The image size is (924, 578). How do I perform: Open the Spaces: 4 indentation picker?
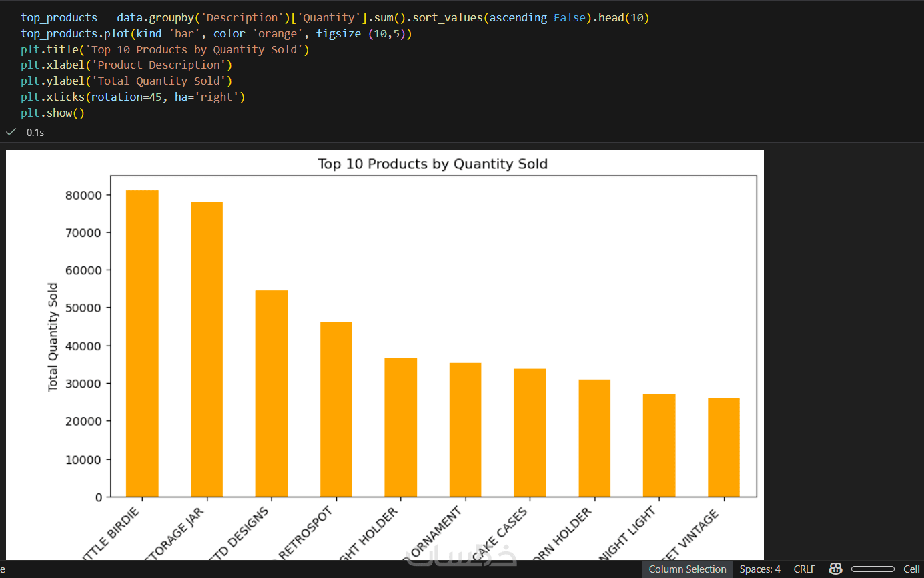tap(760, 569)
